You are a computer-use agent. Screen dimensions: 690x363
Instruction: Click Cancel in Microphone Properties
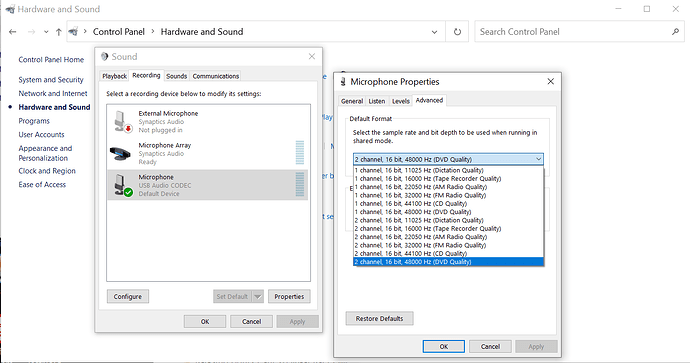coord(490,347)
